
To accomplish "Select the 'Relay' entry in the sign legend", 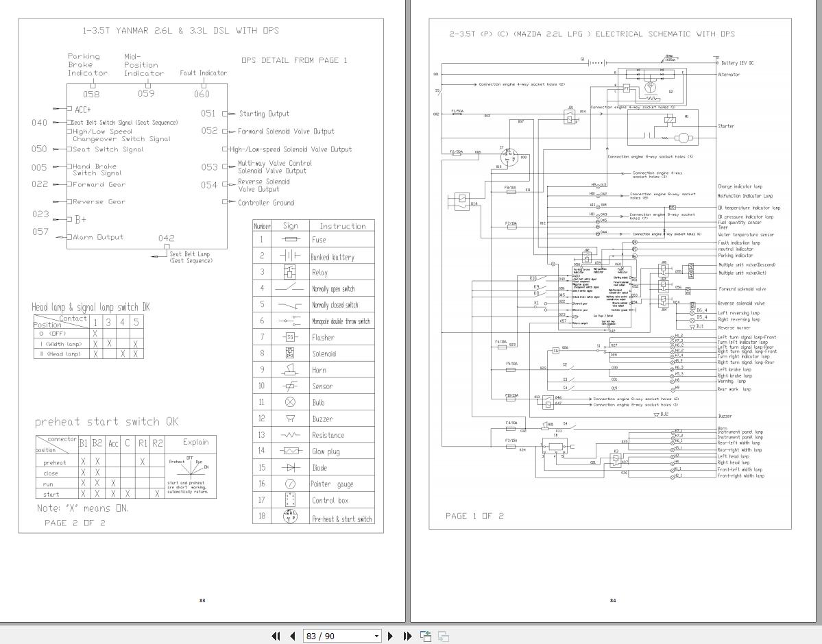I will pos(319,273).
